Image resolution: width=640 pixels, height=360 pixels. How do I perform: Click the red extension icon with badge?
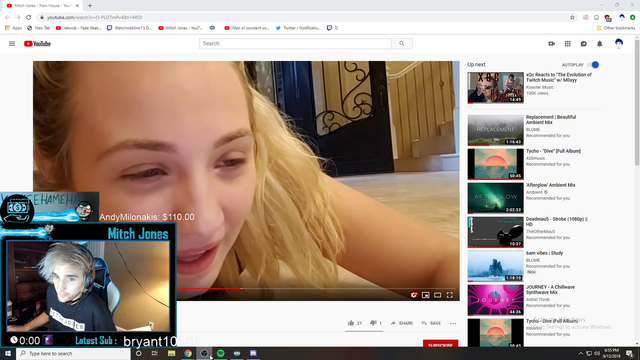608,18
